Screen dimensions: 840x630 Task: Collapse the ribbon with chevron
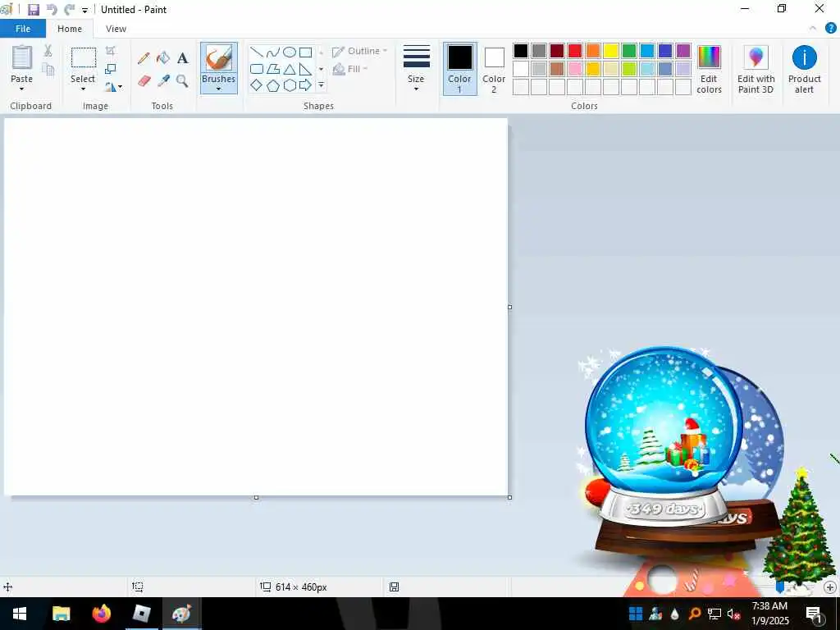pos(813,29)
